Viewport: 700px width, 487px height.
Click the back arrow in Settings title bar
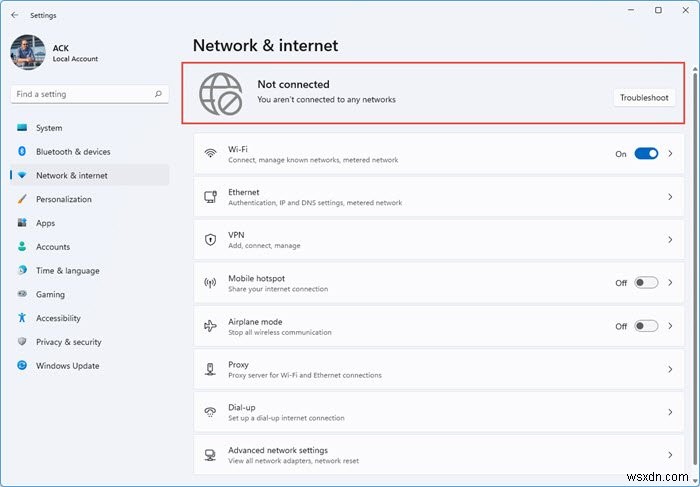(14, 16)
